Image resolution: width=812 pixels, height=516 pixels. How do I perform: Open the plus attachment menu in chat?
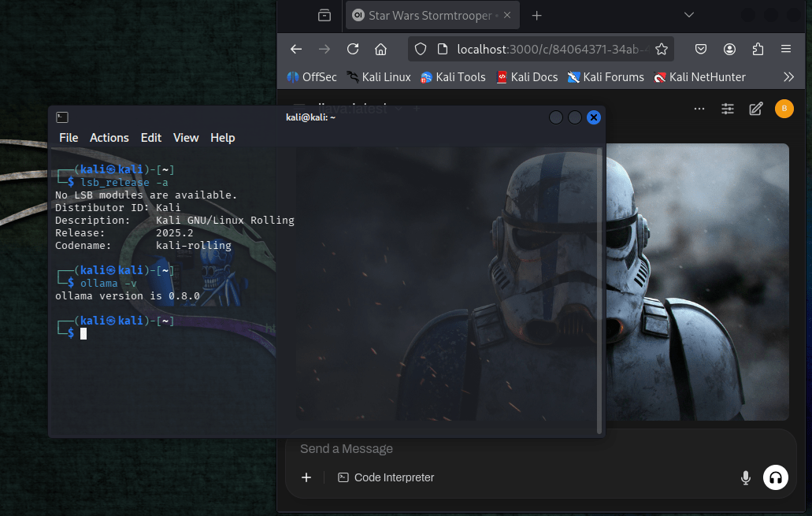pyautogui.click(x=306, y=477)
